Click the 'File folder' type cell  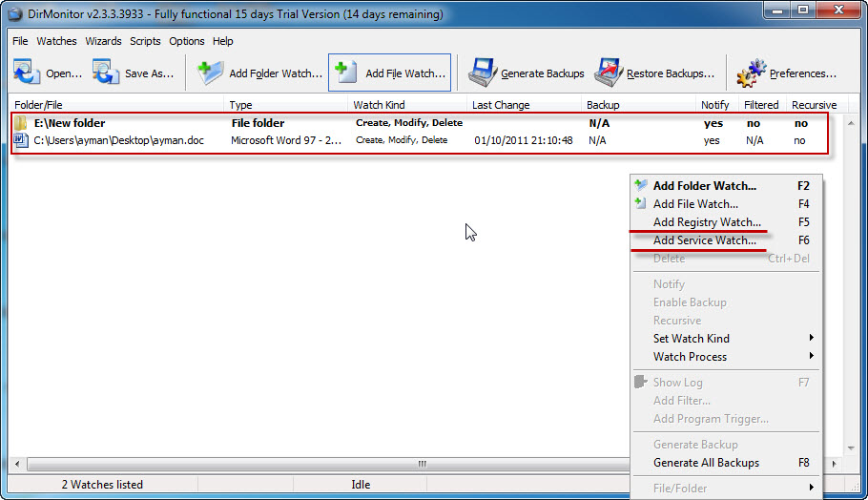258,123
